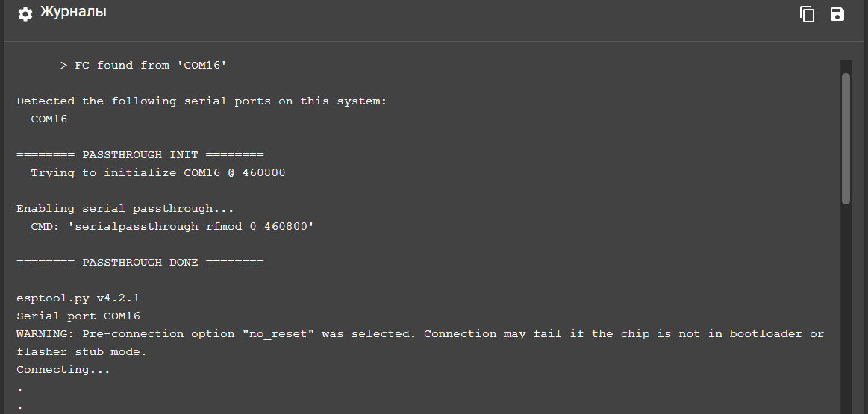Click the "flasher stub mode." line

click(81, 352)
